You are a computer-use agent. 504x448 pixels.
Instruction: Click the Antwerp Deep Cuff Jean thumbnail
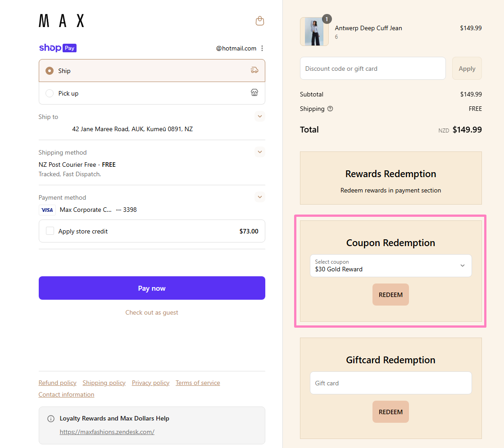[x=314, y=32]
